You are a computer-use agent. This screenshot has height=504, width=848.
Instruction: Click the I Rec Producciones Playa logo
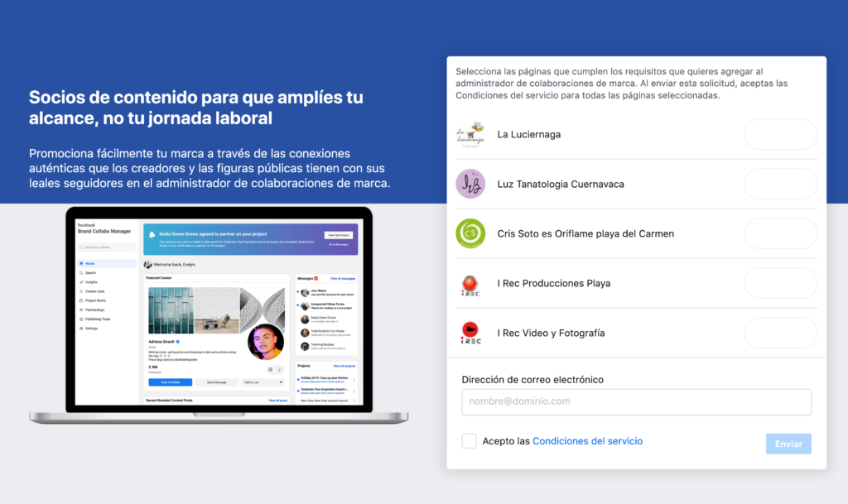(x=470, y=283)
